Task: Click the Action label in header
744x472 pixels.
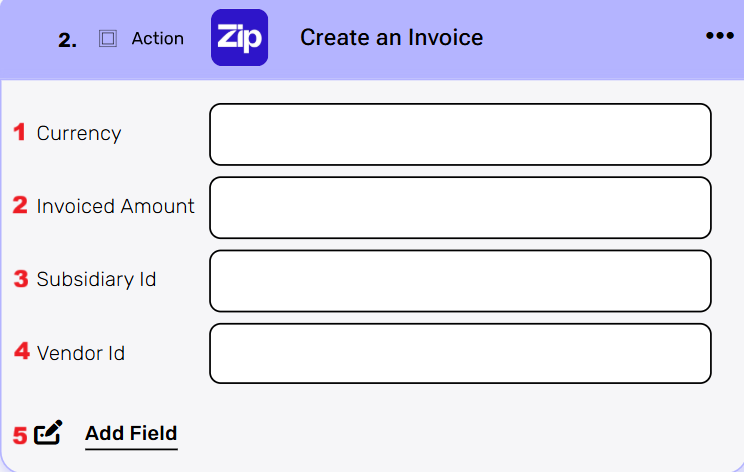Action: point(158,39)
